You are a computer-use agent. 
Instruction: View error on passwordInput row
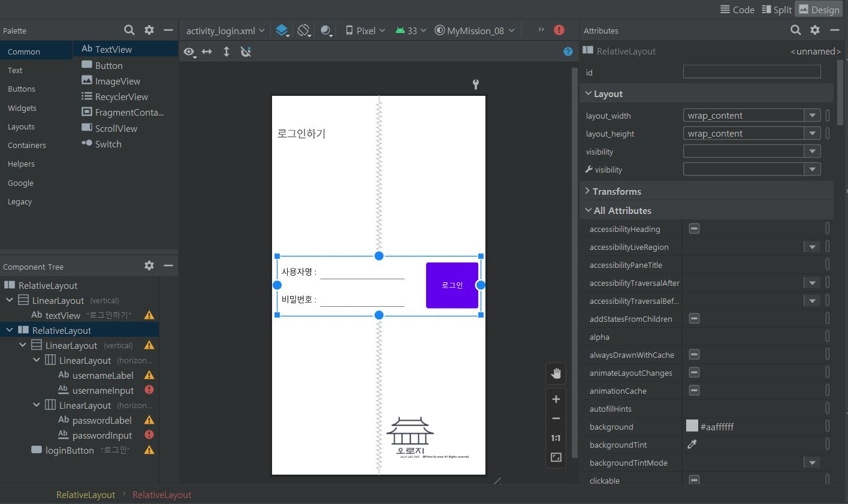coord(149,434)
